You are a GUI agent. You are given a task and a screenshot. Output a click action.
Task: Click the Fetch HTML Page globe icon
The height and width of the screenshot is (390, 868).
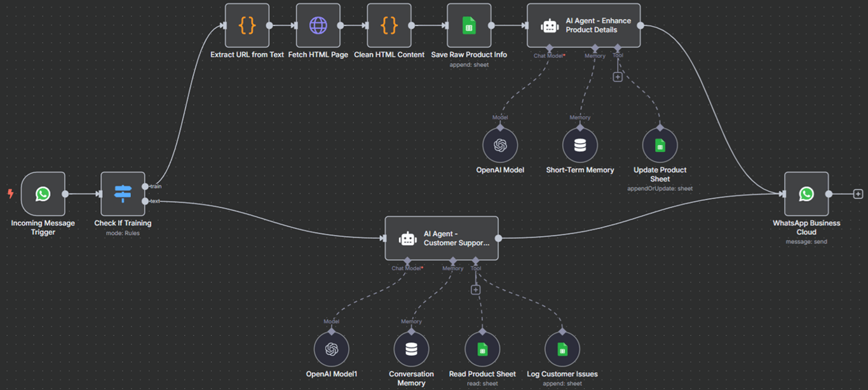pyautogui.click(x=318, y=25)
